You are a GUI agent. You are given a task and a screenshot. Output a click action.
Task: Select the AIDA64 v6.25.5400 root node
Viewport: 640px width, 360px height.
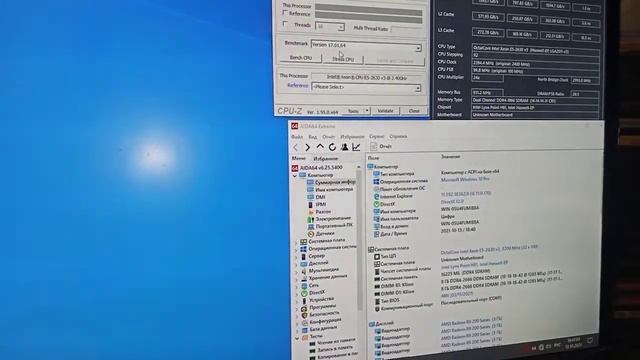317,168
